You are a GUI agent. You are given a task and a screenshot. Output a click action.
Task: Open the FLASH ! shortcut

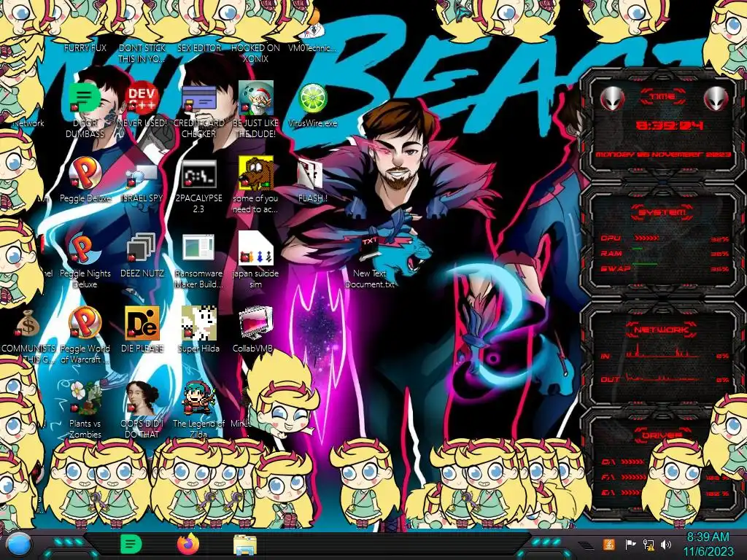tap(311, 174)
